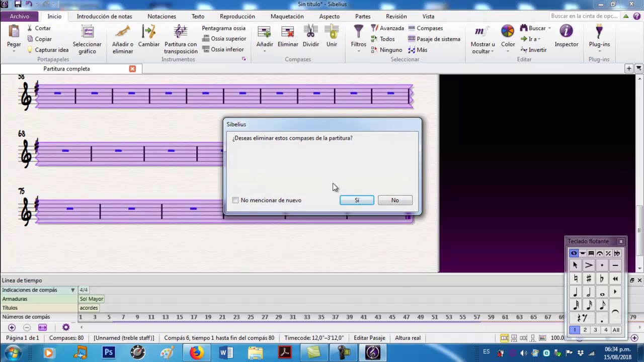Add a new tab with plus button
This screenshot has width=644, height=362.
click(x=629, y=68)
